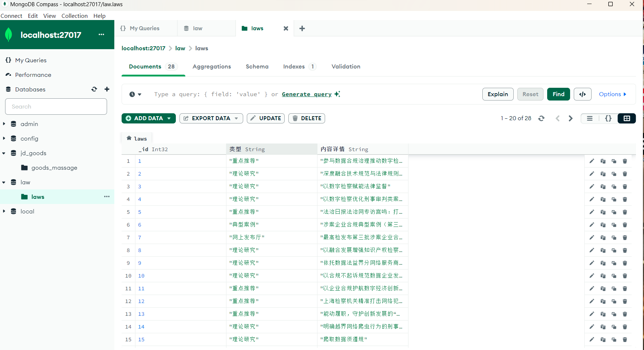This screenshot has width=644, height=350.
Task: Open the ADD DATA dropdown
Action: click(149, 118)
